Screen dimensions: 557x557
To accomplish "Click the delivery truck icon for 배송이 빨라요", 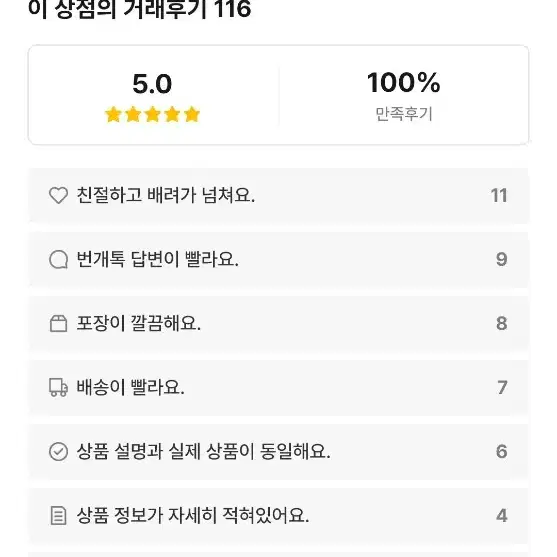I will 58,387.
